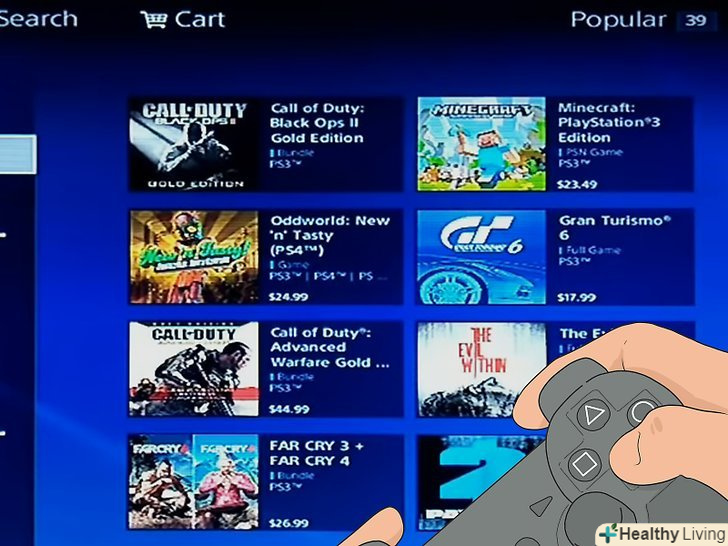This screenshot has width=728, height=546.
Task: Open FAR CRY 3 + FAR CRY 4 title
Action: coord(317,453)
